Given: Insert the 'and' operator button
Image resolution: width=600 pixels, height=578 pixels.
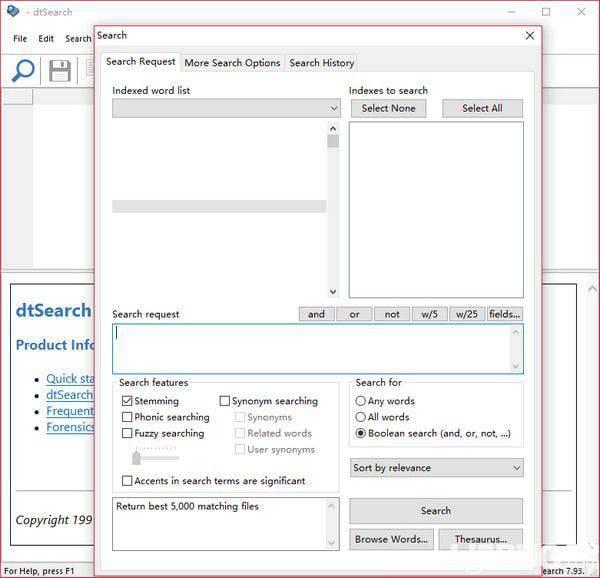Looking at the screenshot, I should [316, 314].
